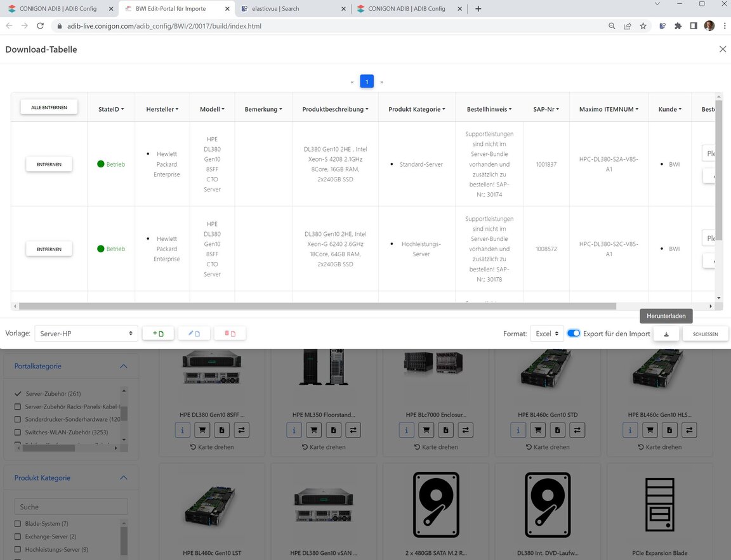Add HPE BL460c Gen10 HLS to cart

click(650, 430)
